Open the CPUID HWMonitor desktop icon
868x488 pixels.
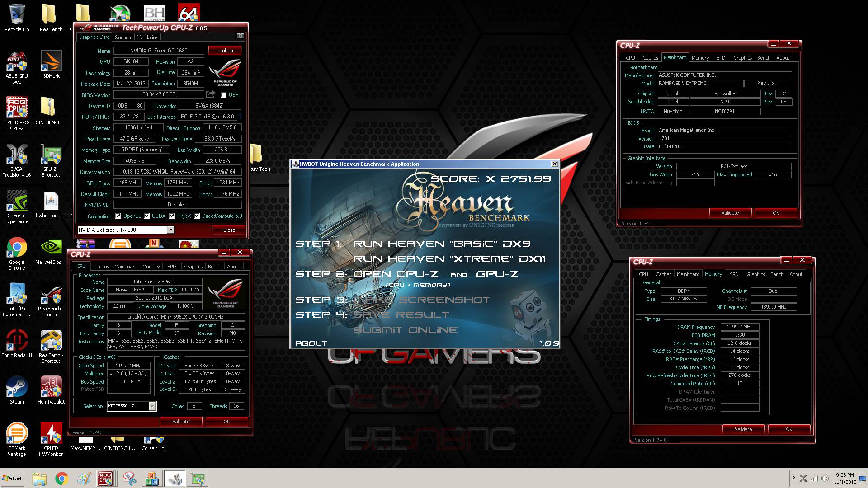pos(51,439)
